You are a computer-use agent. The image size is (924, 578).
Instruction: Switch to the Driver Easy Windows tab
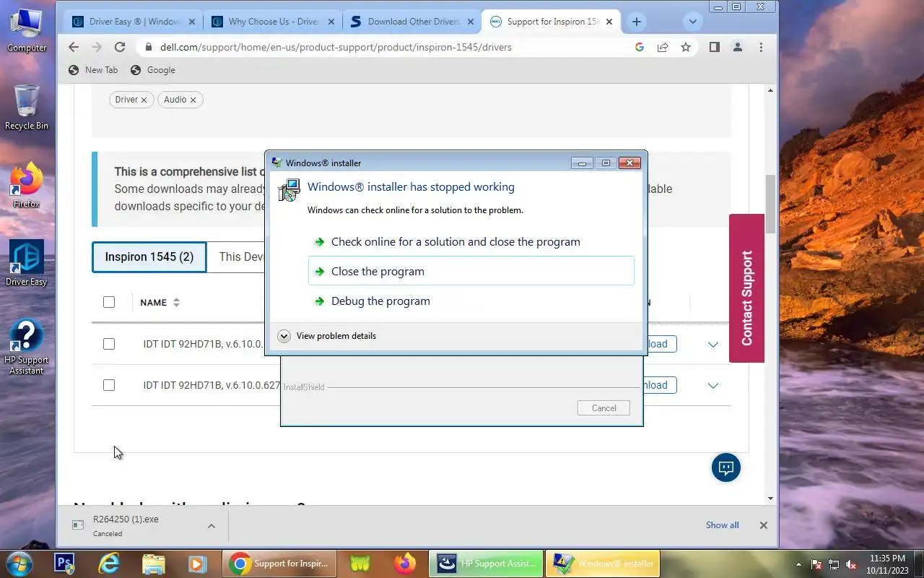click(x=134, y=22)
